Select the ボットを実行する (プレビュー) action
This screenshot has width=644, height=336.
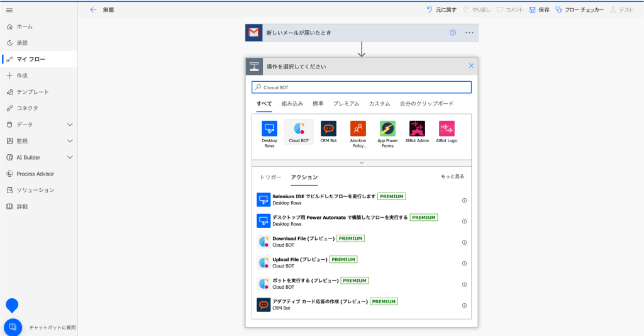362,284
